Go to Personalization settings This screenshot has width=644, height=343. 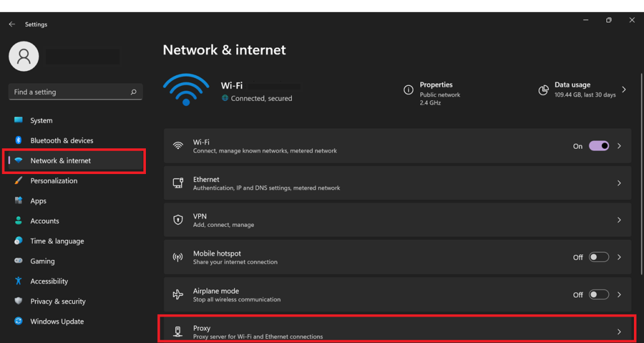[x=75, y=180]
